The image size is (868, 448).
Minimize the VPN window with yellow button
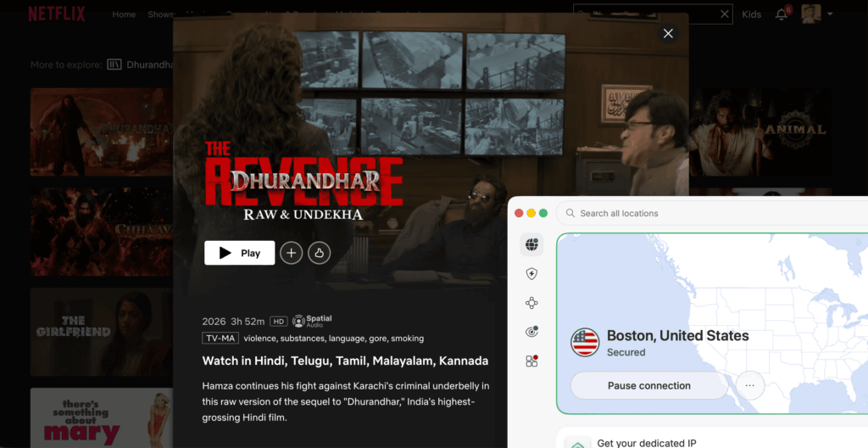tap(531, 214)
